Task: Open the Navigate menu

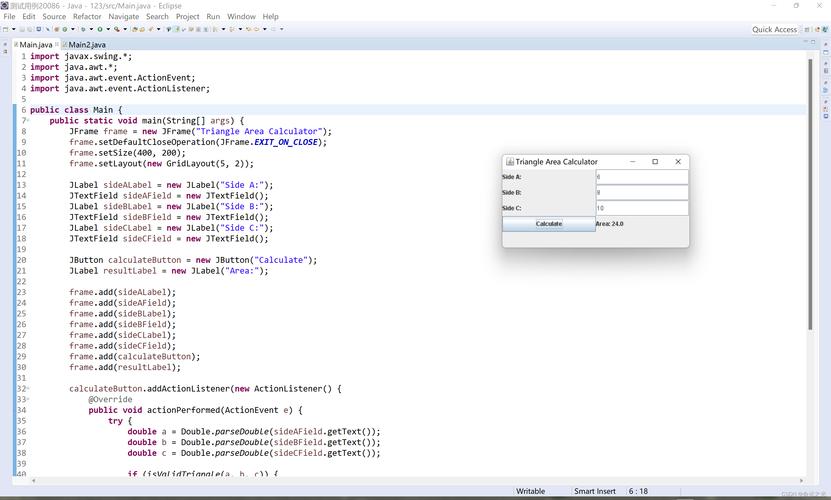Action: click(x=123, y=17)
